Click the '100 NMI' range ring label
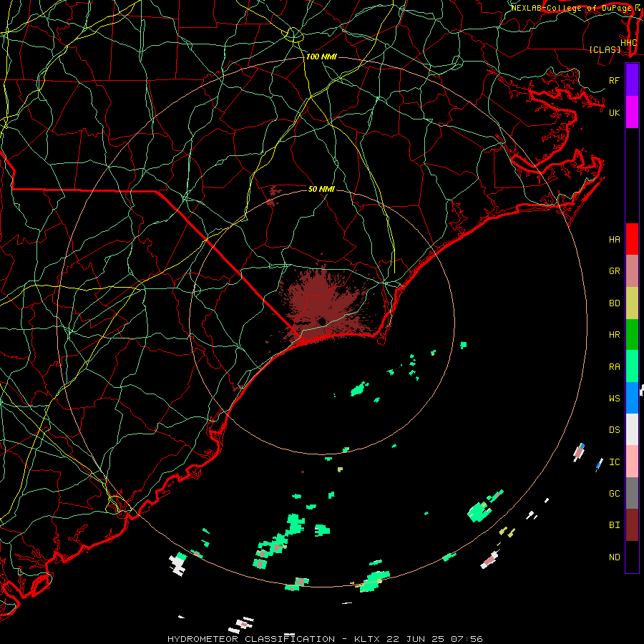Image resolution: width=644 pixels, height=644 pixels. 321,57
